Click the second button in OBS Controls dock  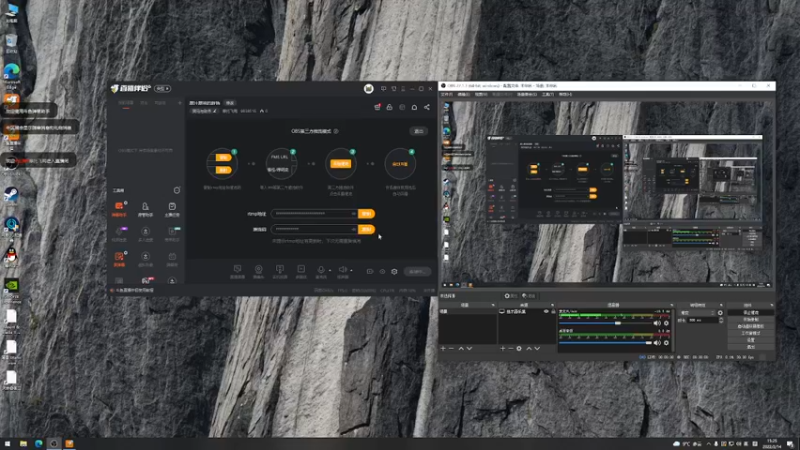[751, 319]
